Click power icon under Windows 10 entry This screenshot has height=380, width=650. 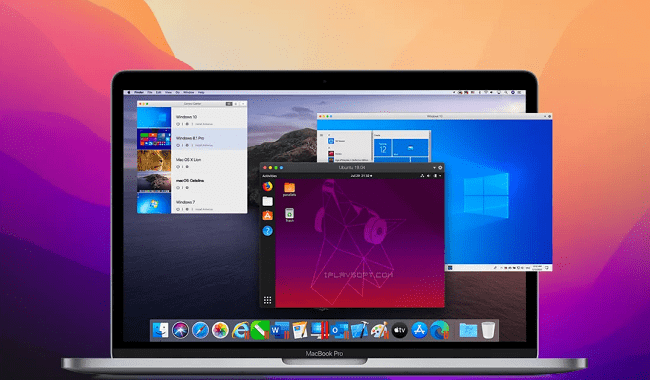click(x=178, y=124)
